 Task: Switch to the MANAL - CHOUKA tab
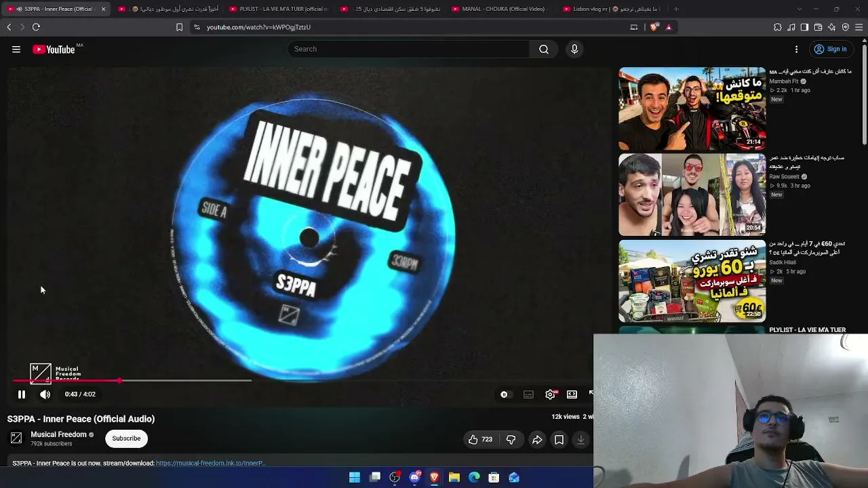click(500, 9)
